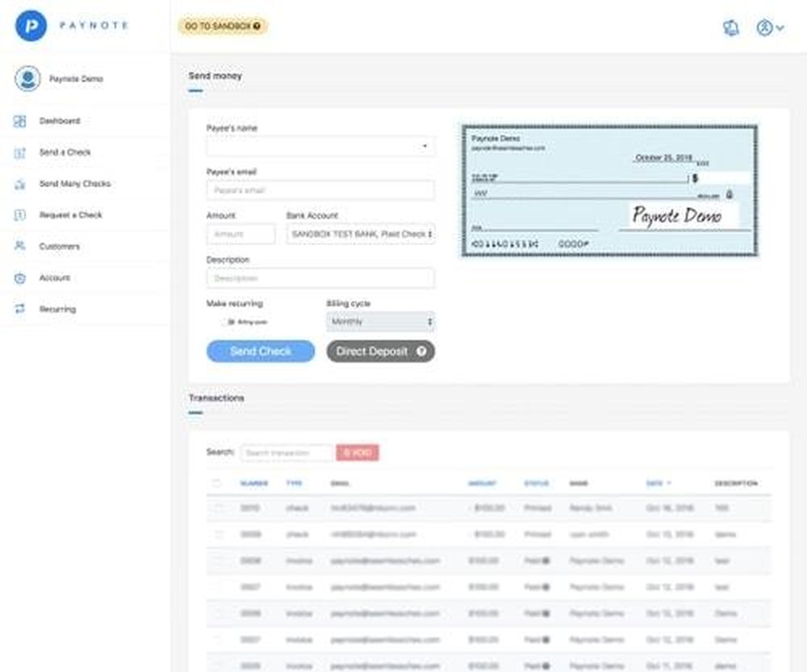The image size is (807, 672).
Task: Click the Send Many Checks icon
Action: click(19, 184)
